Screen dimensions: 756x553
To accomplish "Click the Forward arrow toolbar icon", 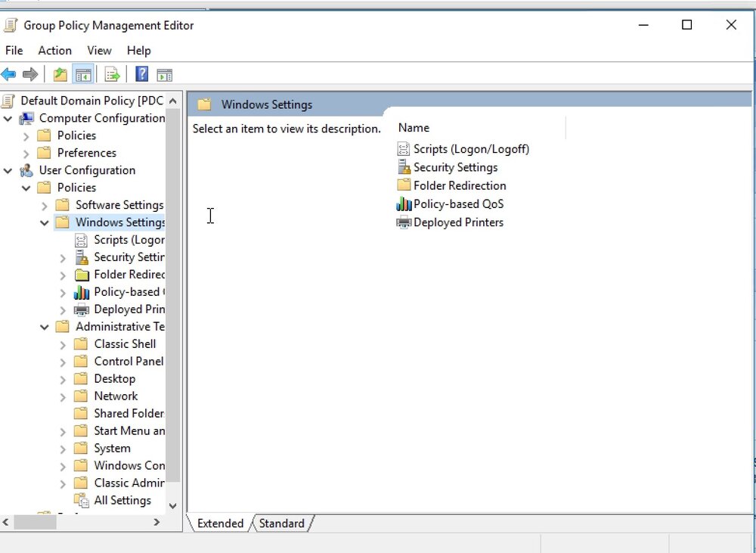I will pyautogui.click(x=30, y=75).
